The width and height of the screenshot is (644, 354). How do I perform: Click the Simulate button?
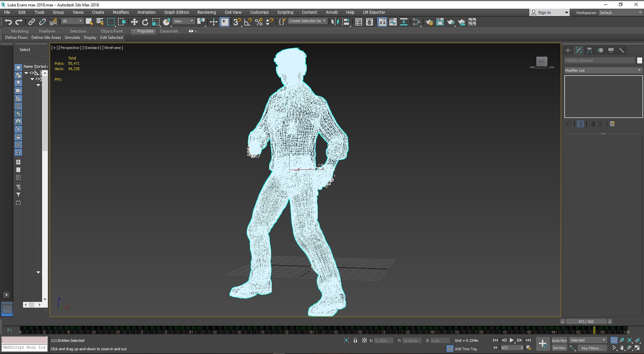pyautogui.click(x=72, y=38)
